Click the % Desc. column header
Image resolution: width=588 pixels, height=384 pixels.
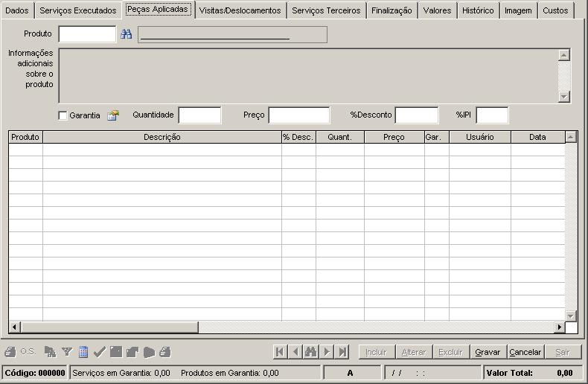(298, 137)
